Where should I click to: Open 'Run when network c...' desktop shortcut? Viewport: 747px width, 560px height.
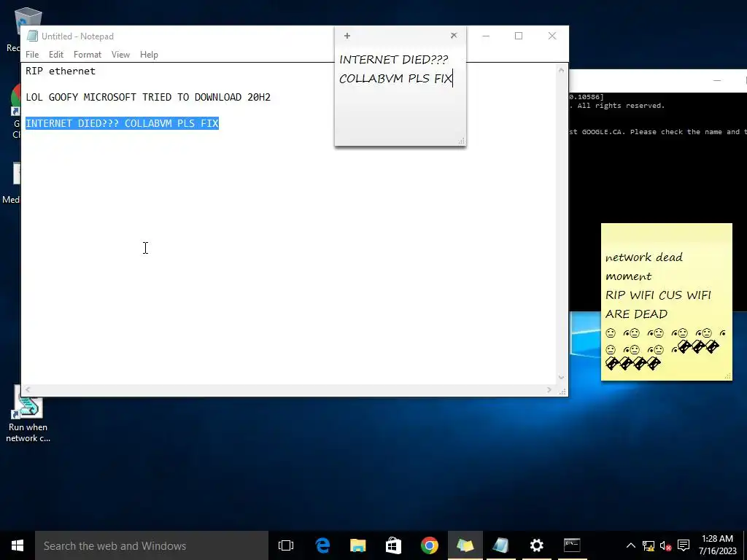(28, 414)
